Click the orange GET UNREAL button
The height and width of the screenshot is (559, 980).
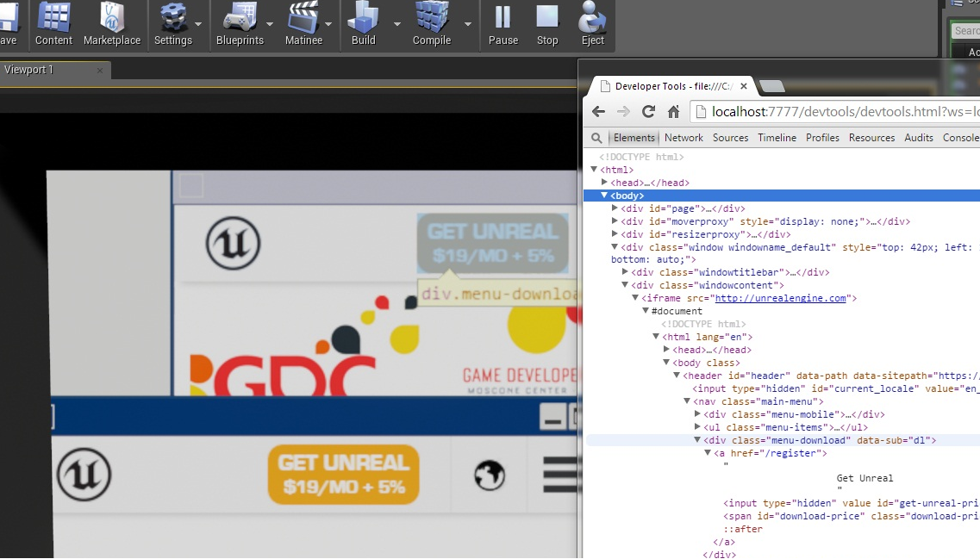[x=344, y=475]
